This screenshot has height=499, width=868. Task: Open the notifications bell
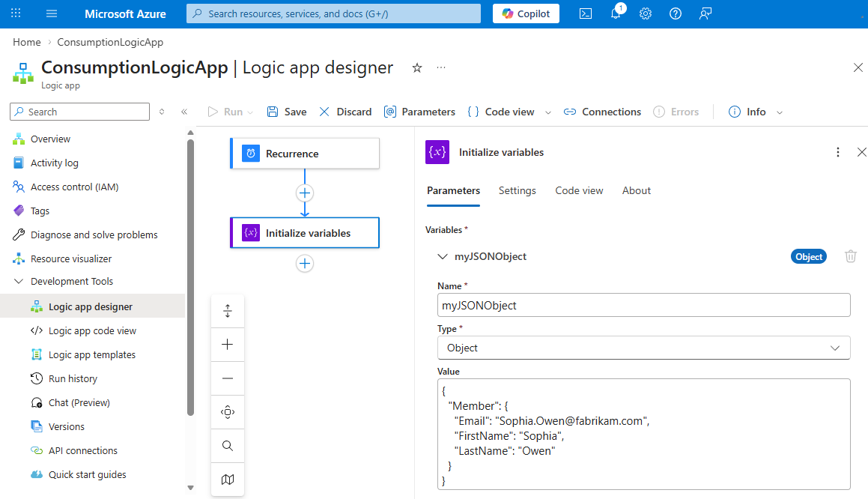616,13
